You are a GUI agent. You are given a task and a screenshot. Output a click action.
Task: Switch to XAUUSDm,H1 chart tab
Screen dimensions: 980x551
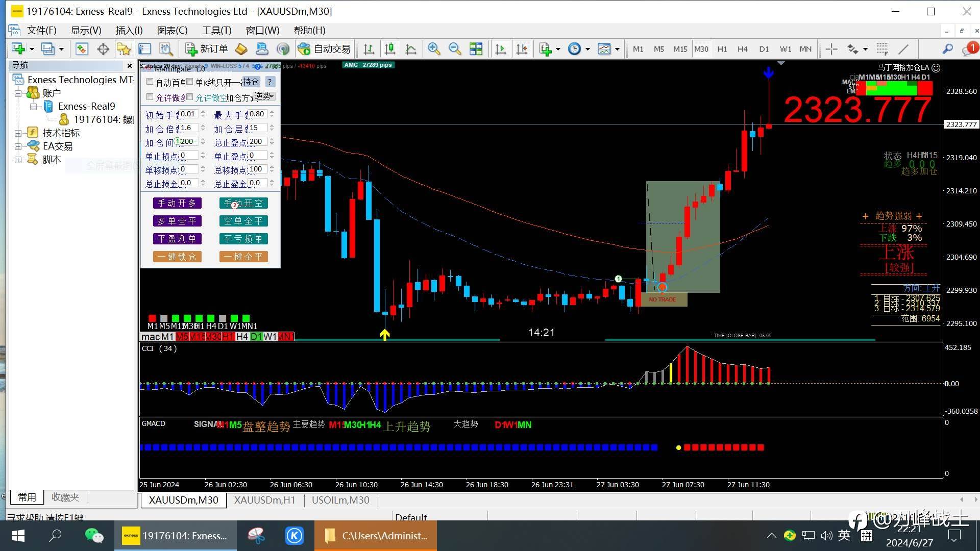(264, 500)
